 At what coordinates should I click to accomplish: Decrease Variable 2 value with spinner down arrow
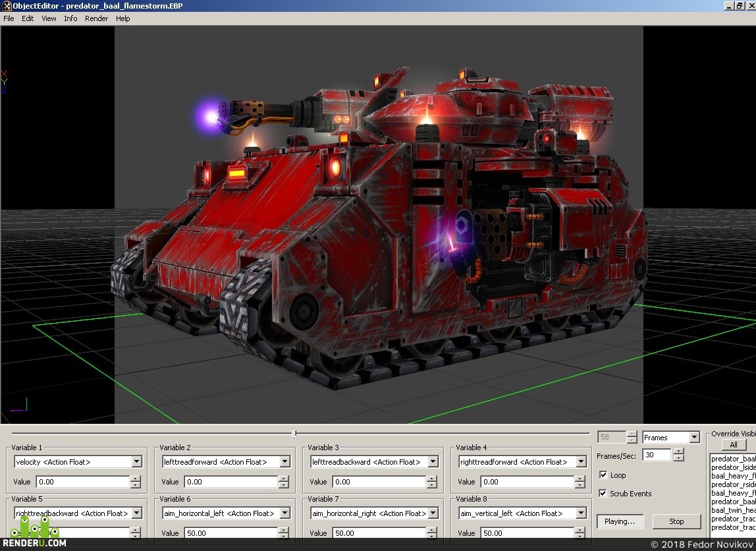coord(283,484)
